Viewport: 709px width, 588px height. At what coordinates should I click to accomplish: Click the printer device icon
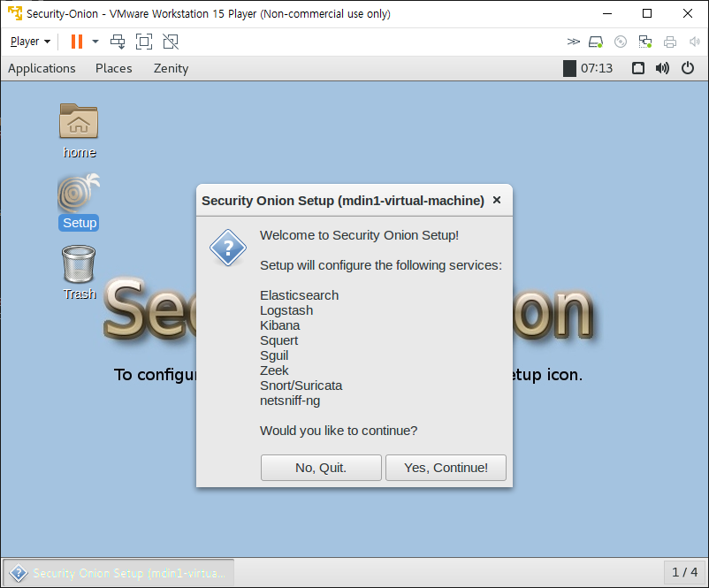(x=670, y=42)
